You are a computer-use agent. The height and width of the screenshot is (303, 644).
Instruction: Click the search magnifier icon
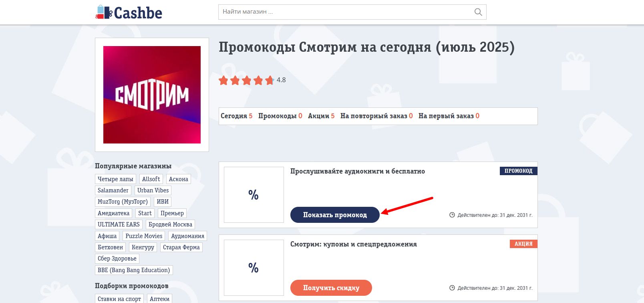tap(478, 12)
